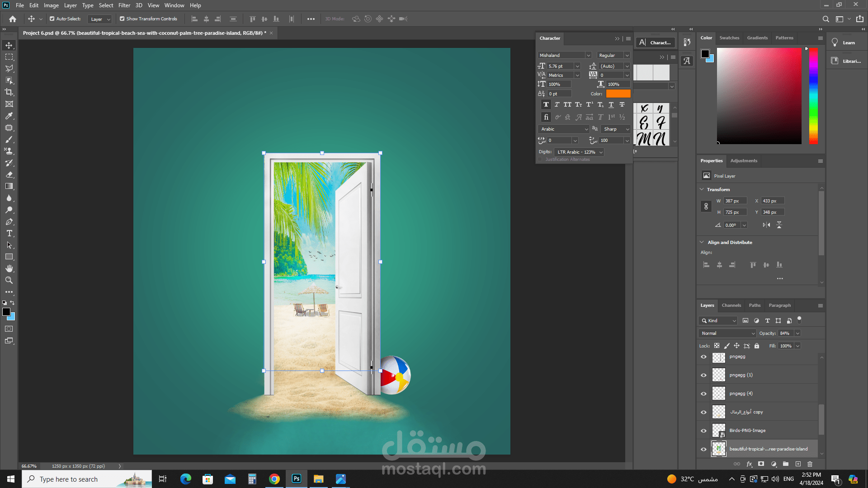Hide the Birds-PNG-Image layer
The height and width of the screenshot is (488, 868).
coord(703,431)
